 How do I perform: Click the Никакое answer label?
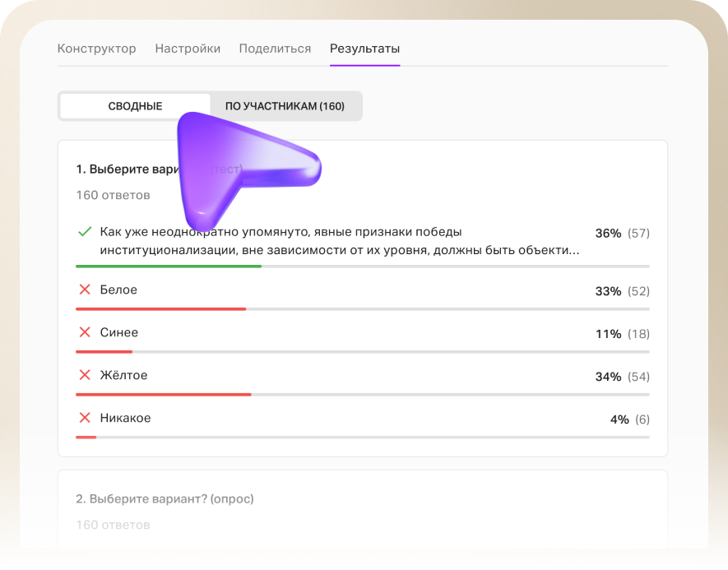125,418
